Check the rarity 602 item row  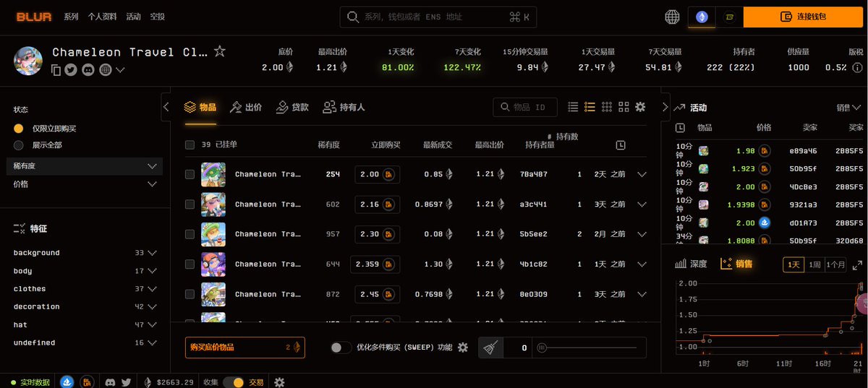pyautogui.click(x=190, y=204)
